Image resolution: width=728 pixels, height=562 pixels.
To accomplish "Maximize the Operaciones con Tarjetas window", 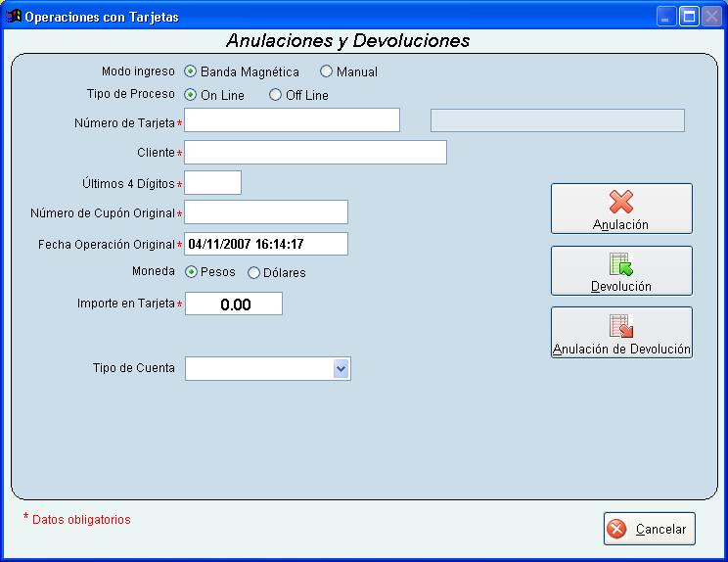I will (x=689, y=17).
